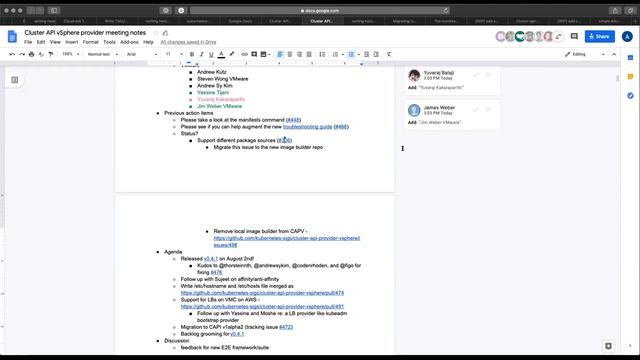
Task: Click the blue Share button
Action: (x=600, y=36)
